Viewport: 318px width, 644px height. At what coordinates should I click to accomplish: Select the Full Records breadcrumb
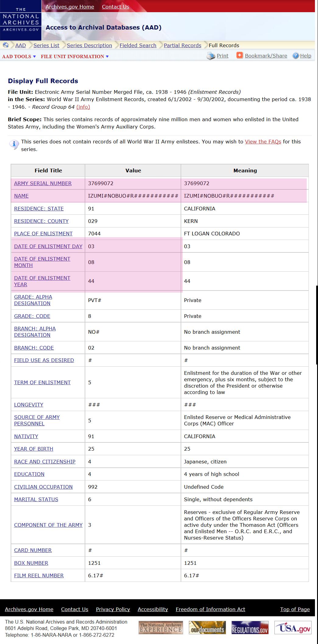coord(224,45)
